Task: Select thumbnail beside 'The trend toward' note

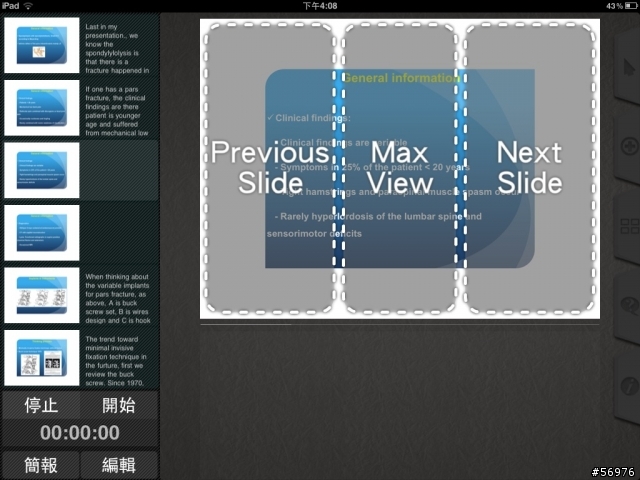Action: pos(42,358)
